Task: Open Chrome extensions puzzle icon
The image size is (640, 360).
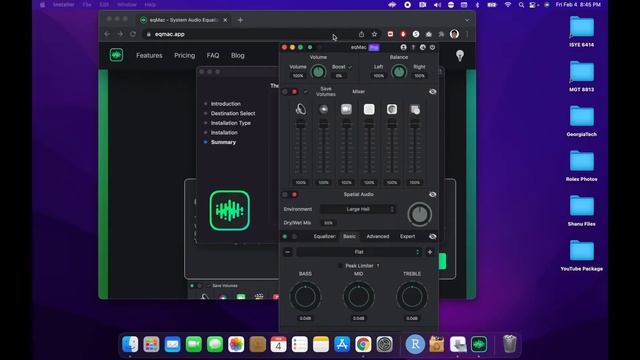Action: 441,34
